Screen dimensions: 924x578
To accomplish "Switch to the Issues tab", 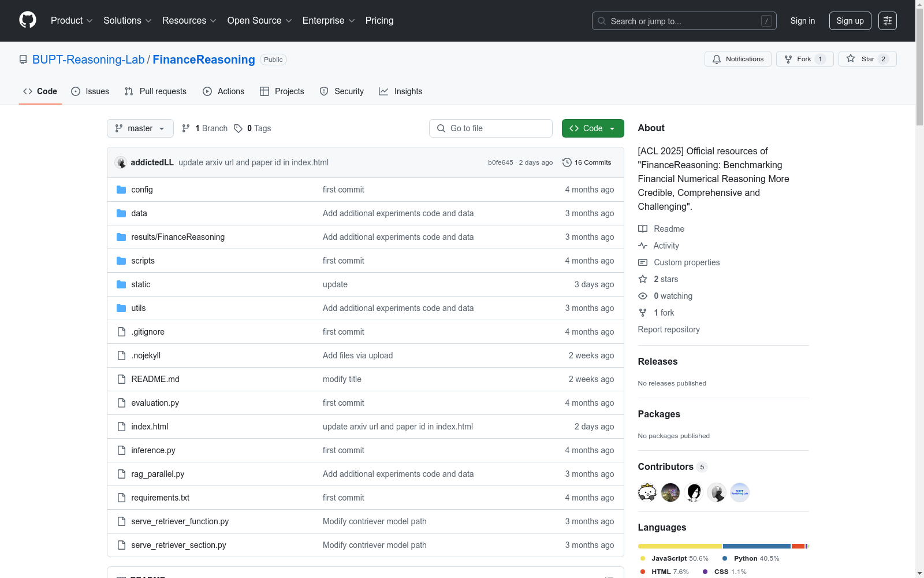I will [90, 91].
